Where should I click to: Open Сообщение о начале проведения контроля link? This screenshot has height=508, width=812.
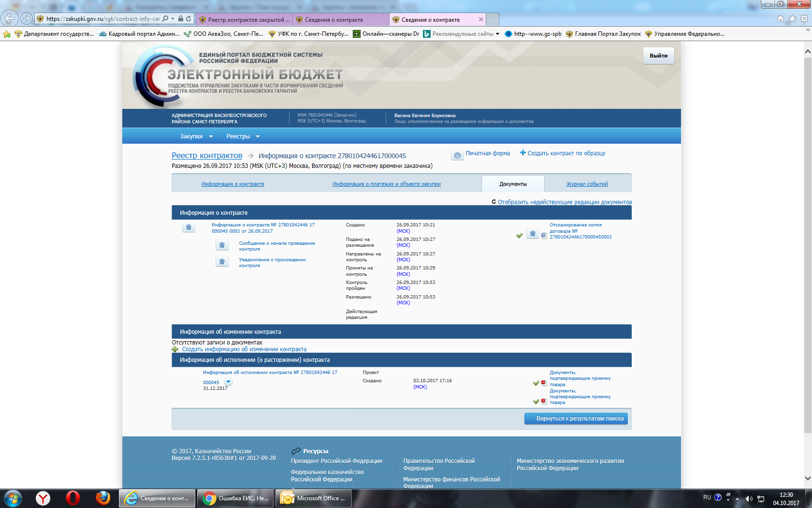coord(277,246)
